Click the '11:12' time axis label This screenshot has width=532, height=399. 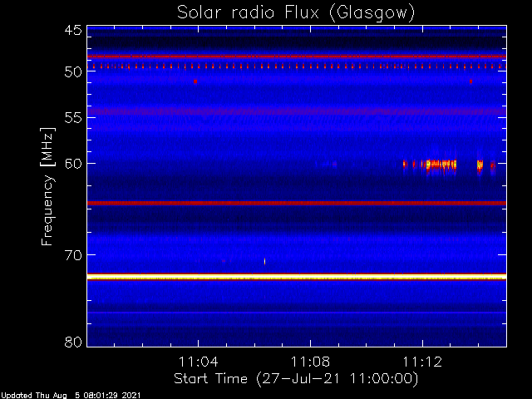tap(422, 362)
